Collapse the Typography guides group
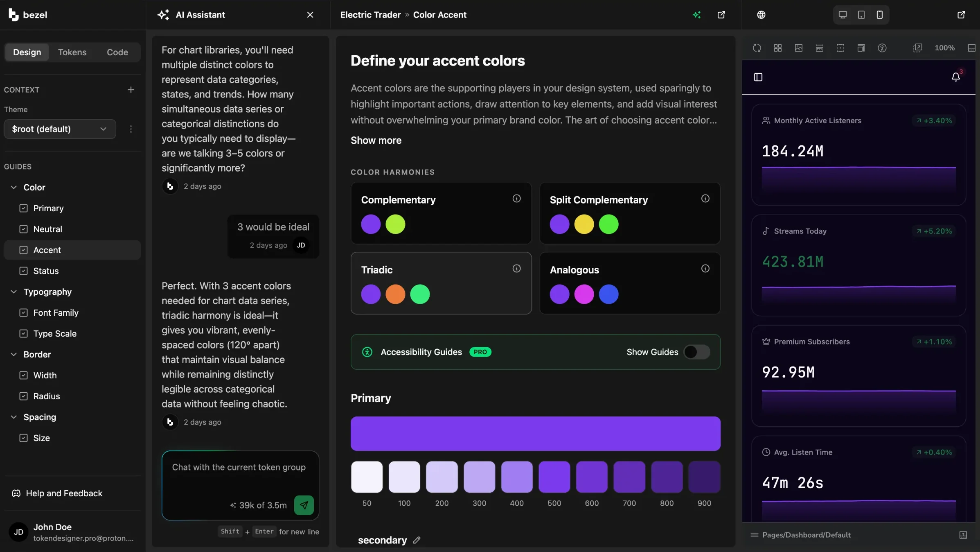The image size is (980, 552). click(14, 292)
